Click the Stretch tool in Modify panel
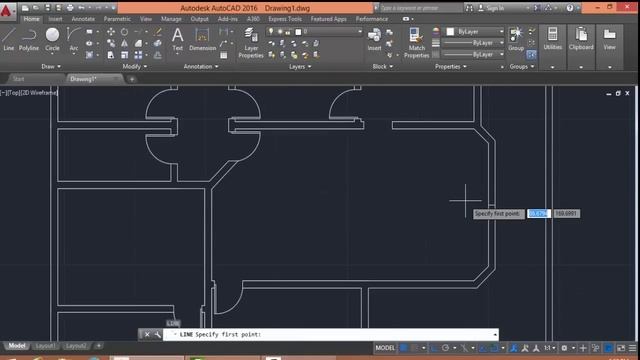This screenshot has height=360, width=640. tap(111, 55)
